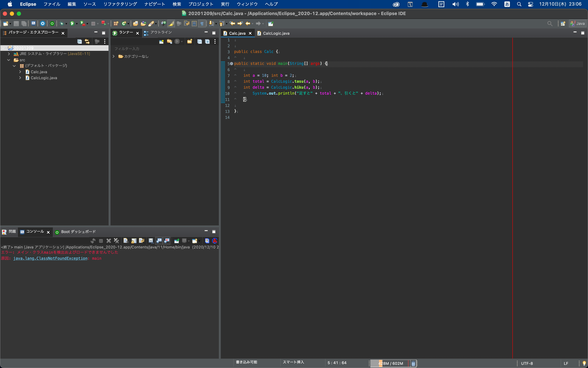Click Expand All icon in the Runner view
Screen dimensions: 588x368
pyautogui.click(x=207, y=41)
